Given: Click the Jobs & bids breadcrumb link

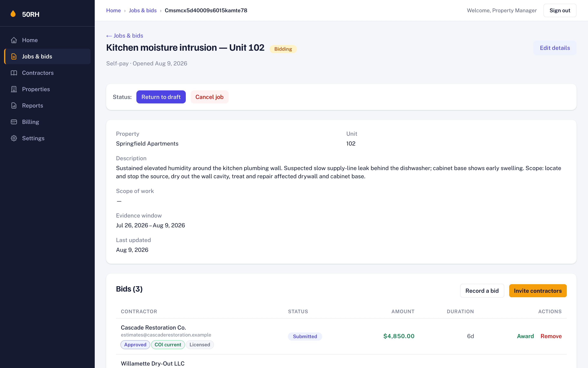Looking at the screenshot, I should (x=143, y=10).
